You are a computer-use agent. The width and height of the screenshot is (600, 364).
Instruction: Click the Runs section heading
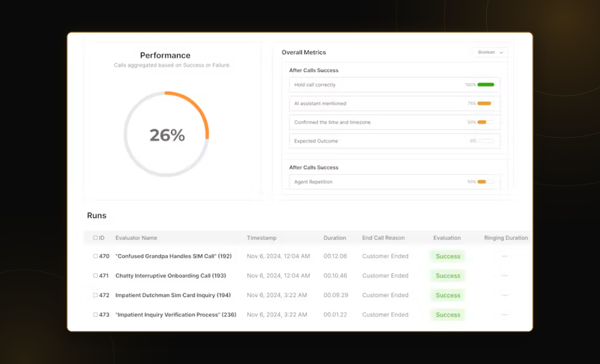coord(97,215)
